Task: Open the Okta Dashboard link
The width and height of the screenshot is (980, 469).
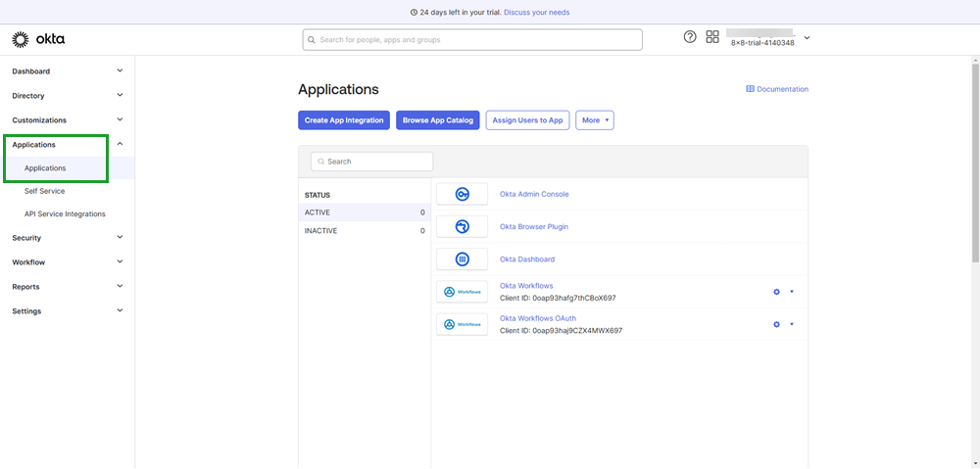Action: tap(527, 259)
